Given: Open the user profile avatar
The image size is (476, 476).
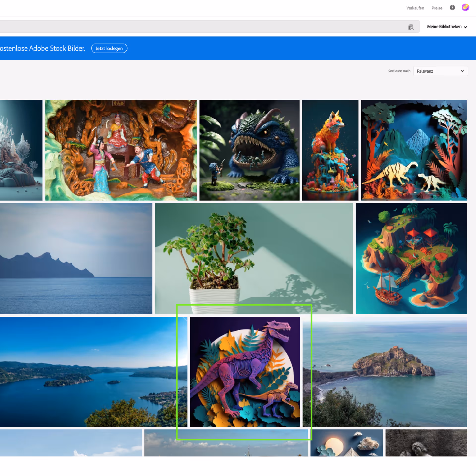Looking at the screenshot, I should tap(465, 7).
